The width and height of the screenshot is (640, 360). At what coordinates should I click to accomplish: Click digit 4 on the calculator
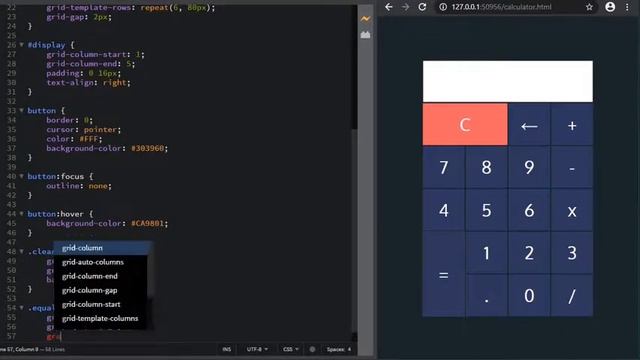tap(444, 210)
